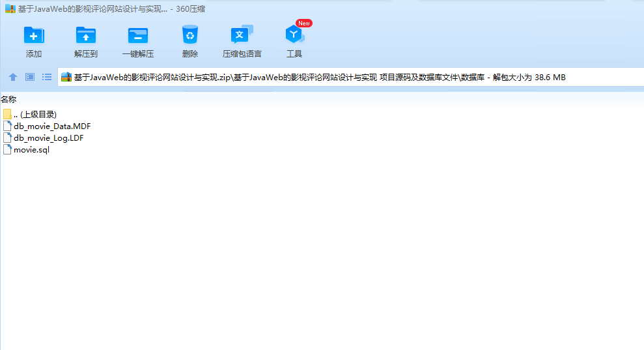The height and width of the screenshot is (350, 644).
Task: Open the 工具 (Tools) menu icon
Action: coord(294,35)
